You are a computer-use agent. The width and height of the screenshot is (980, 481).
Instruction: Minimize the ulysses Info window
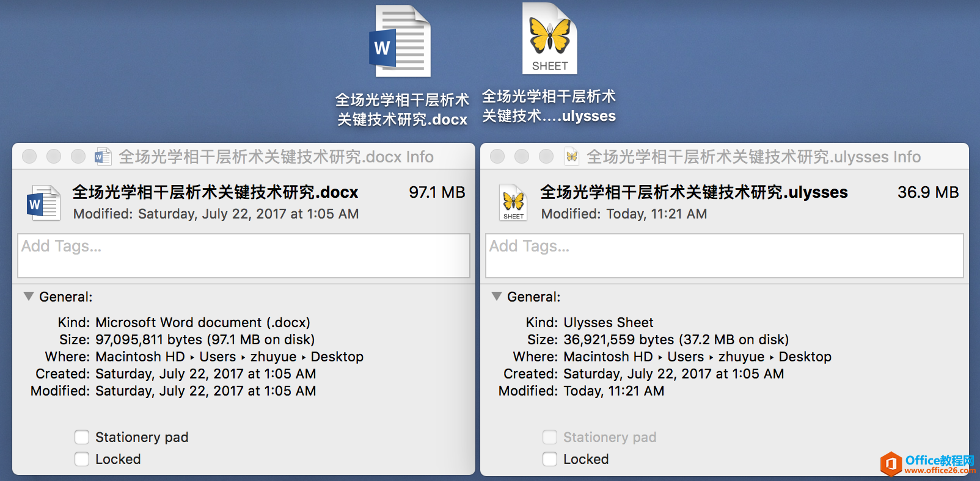coord(522,156)
